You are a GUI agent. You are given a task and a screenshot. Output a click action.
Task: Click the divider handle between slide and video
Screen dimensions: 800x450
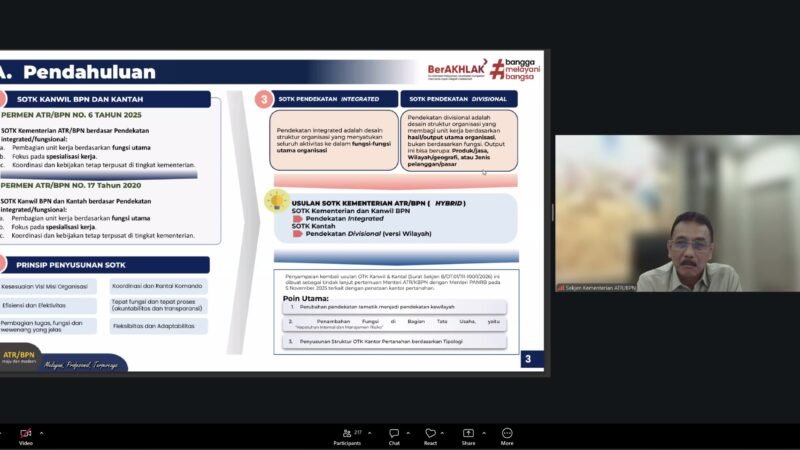(553, 213)
